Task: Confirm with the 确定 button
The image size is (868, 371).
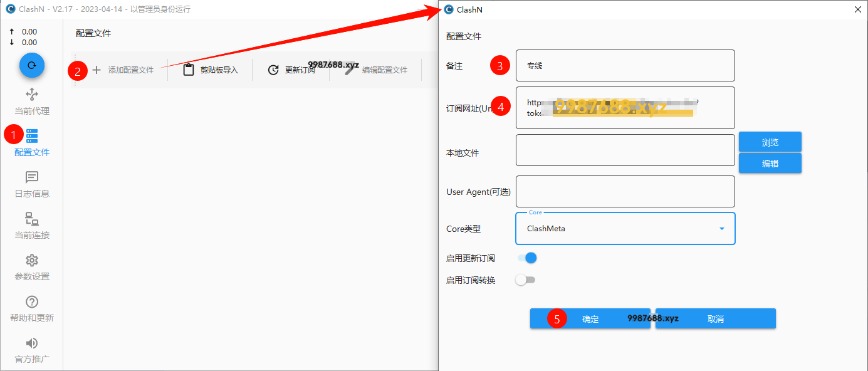Action: click(590, 318)
